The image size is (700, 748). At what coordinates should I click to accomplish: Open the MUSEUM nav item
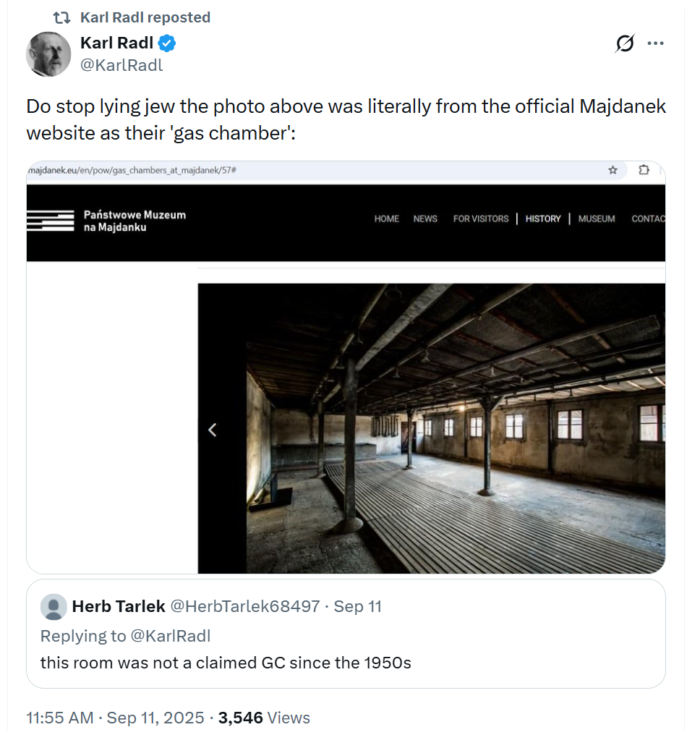[597, 218]
